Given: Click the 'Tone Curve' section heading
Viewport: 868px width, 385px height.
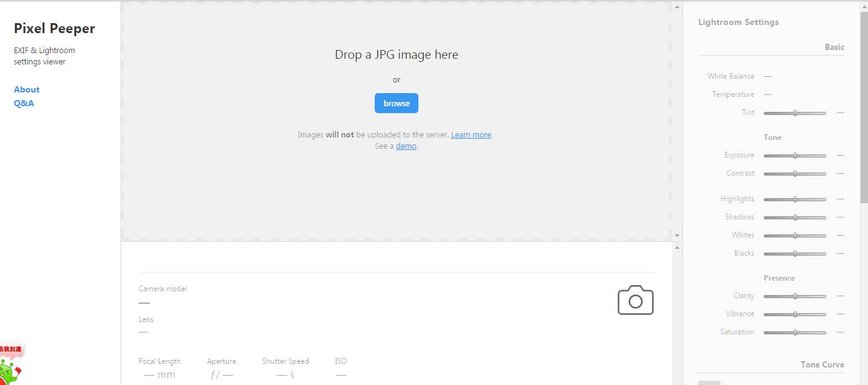Looking at the screenshot, I should pyautogui.click(x=822, y=364).
